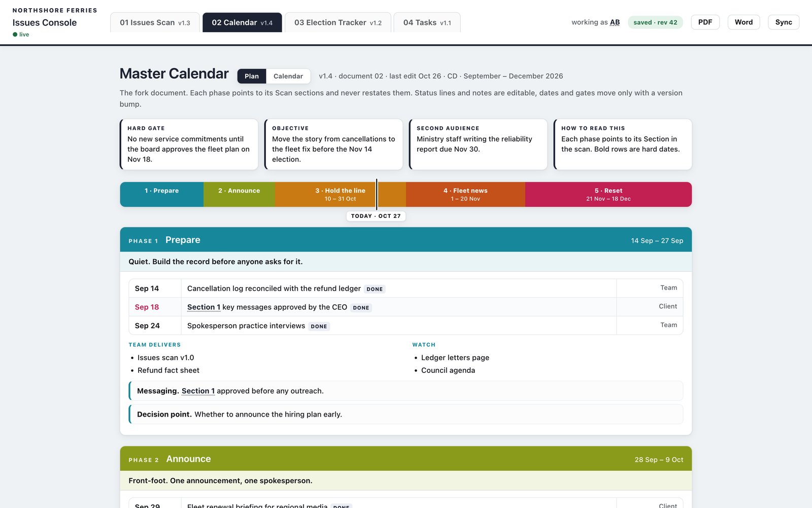Select the 02 Calendar tab
The width and height of the screenshot is (812, 508).
[x=242, y=22]
